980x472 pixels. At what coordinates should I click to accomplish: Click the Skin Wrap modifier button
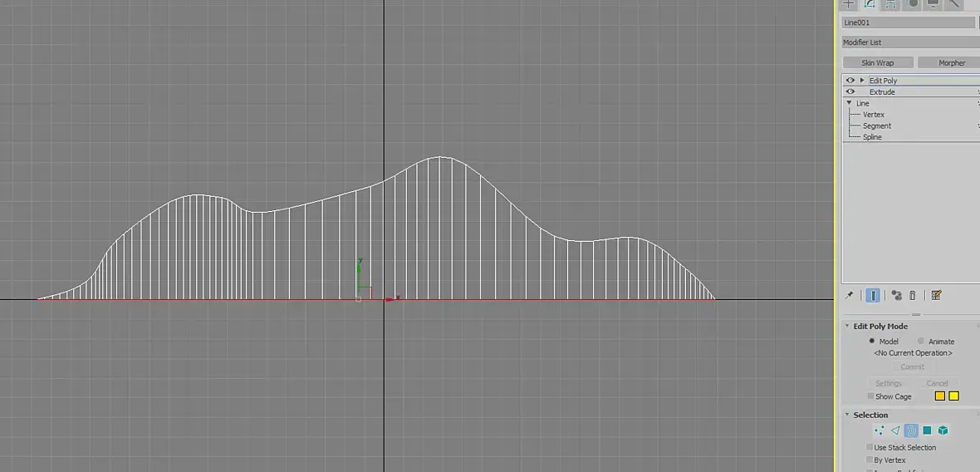click(878, 62)
